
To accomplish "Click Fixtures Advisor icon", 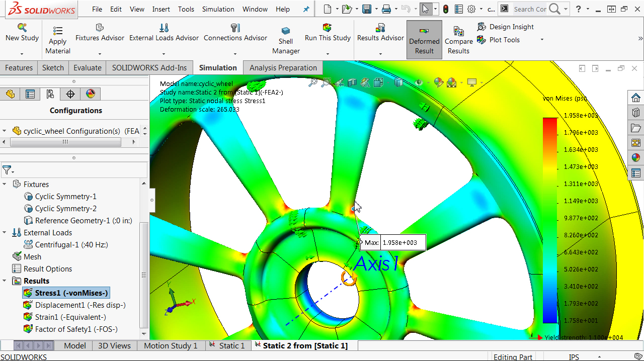I will [x=100, y=28].
